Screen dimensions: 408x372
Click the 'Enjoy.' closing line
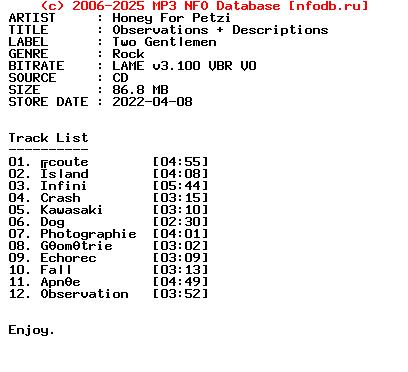click(x=31, y=330)
